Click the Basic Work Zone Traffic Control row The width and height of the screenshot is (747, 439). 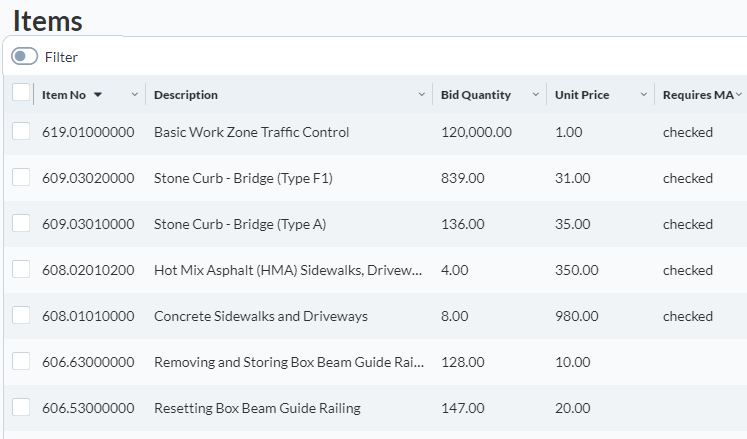coord(375,132)
